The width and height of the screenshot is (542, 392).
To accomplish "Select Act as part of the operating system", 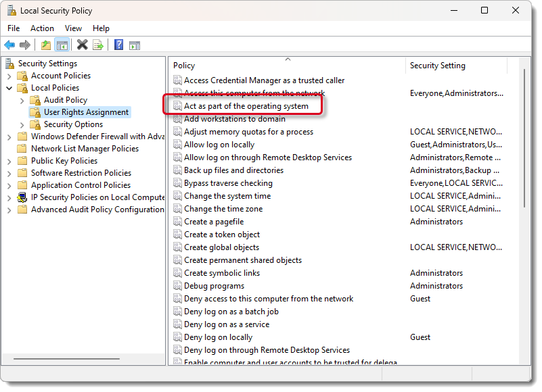I will [x=246, y=106].
